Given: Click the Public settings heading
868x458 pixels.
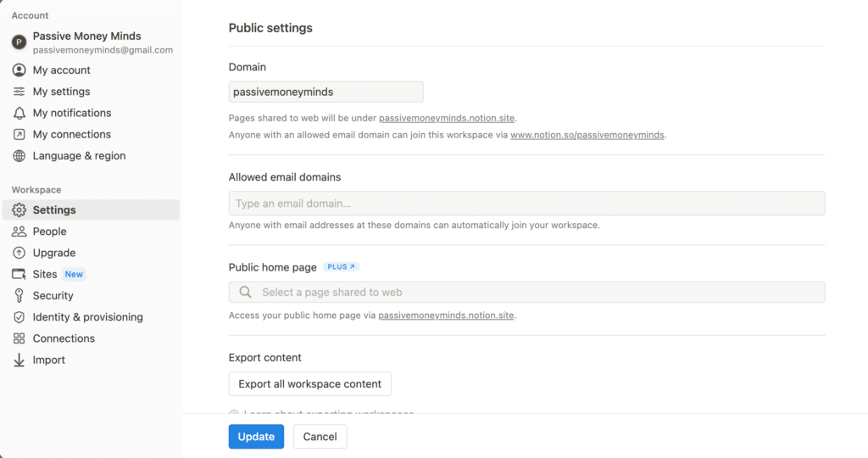Looking at the screenshot, I should (270, 28).
